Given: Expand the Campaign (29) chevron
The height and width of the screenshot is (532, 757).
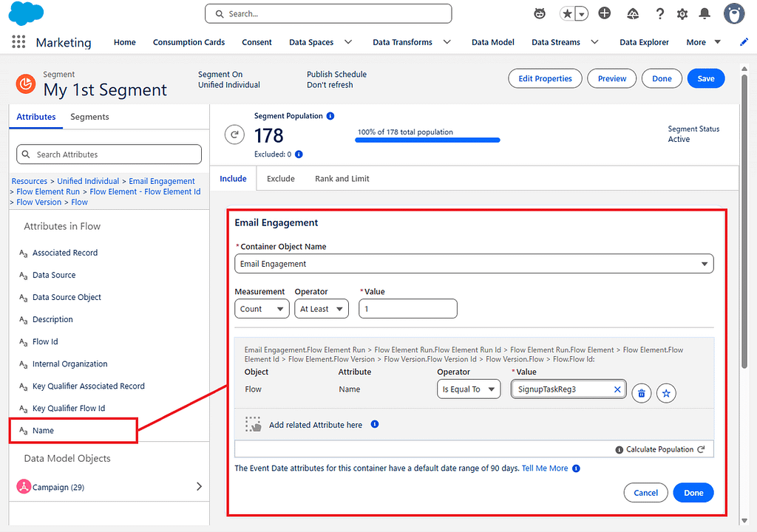Looking at the screenshot, I should (x=199, y=486).
